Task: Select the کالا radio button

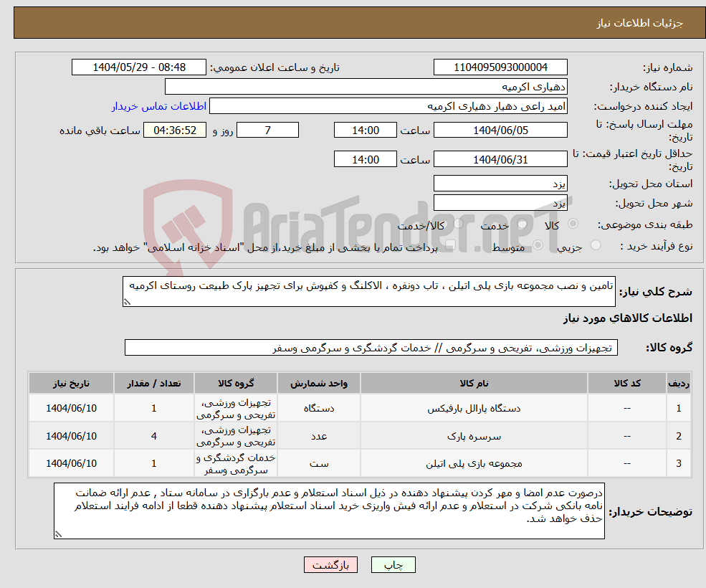Action: point(573,224)
